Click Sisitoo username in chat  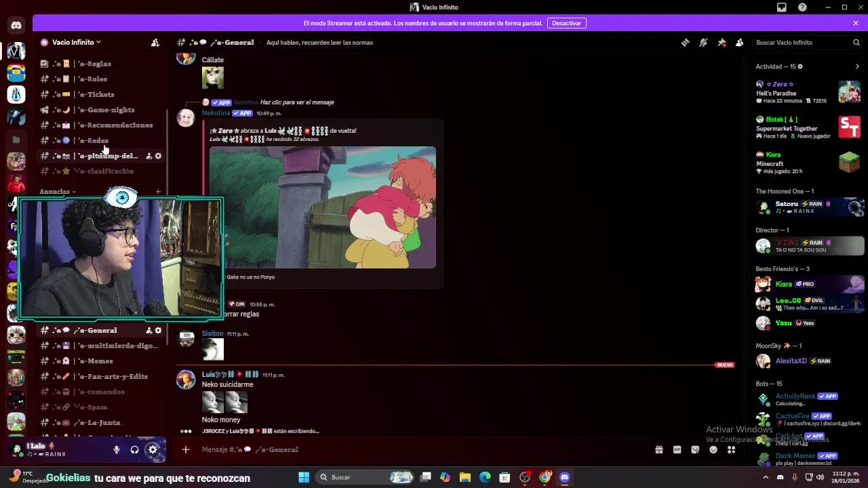point(212,333)
